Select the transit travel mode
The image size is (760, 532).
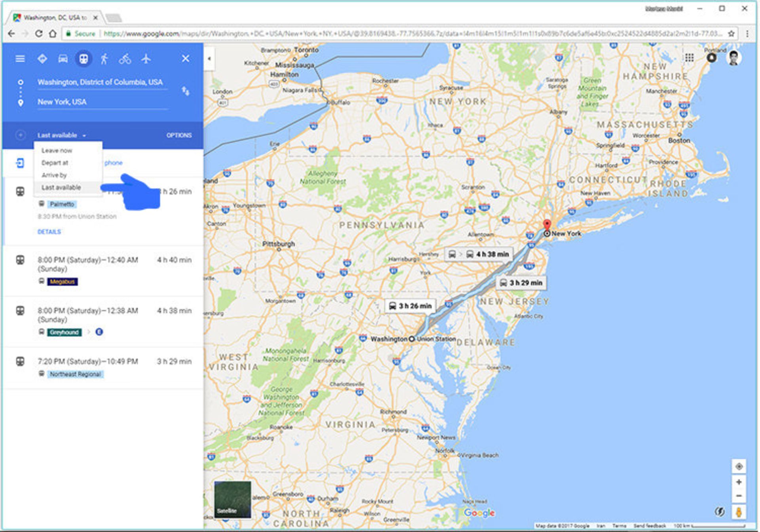coord(84,59)
